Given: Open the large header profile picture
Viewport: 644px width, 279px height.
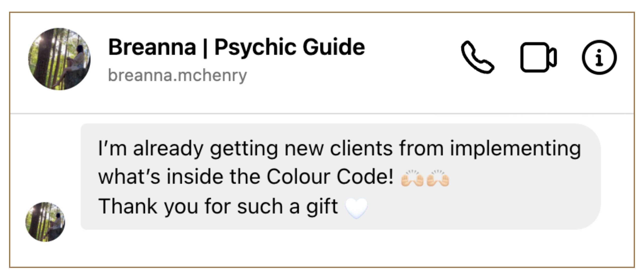Looking at the screenshot, I should 59,59.
